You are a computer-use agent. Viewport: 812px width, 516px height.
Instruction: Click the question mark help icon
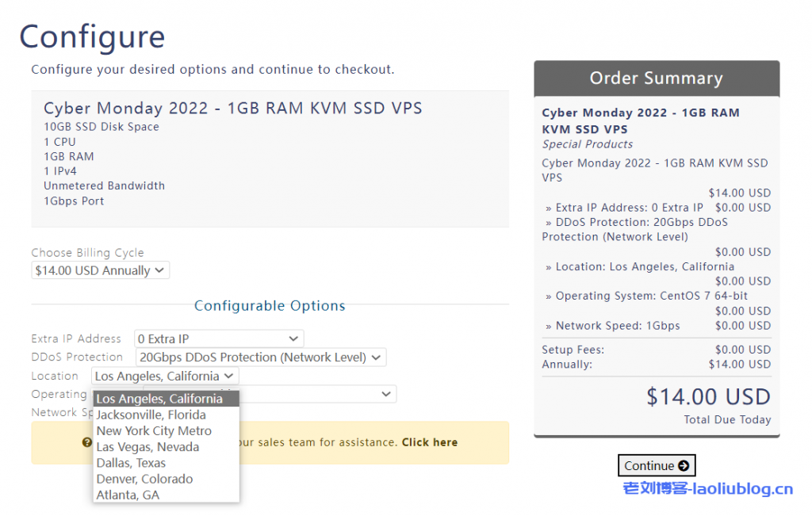[x=86, y=441]
